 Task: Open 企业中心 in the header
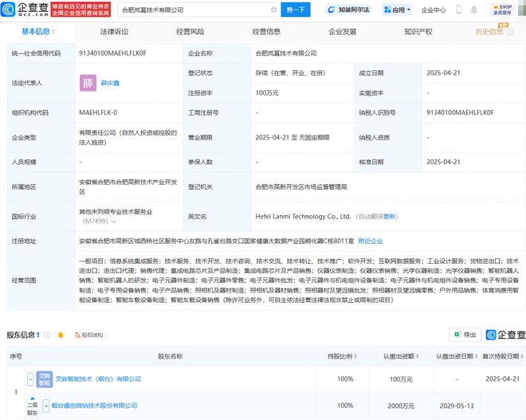pos(434,10)
